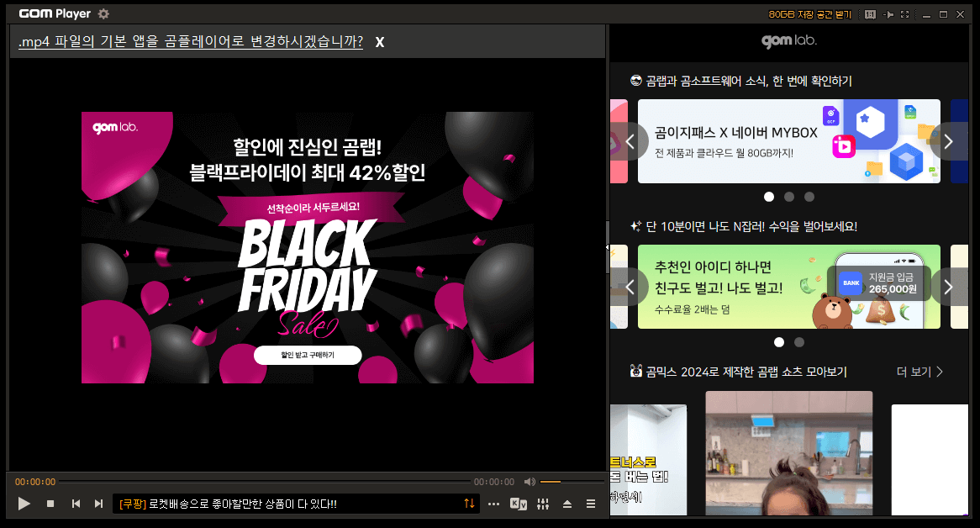This screenshot has width=980, height=528.
Task: Click '곰랩과 곰소프트웨어 소식' section heading
Action: (741, 81)
